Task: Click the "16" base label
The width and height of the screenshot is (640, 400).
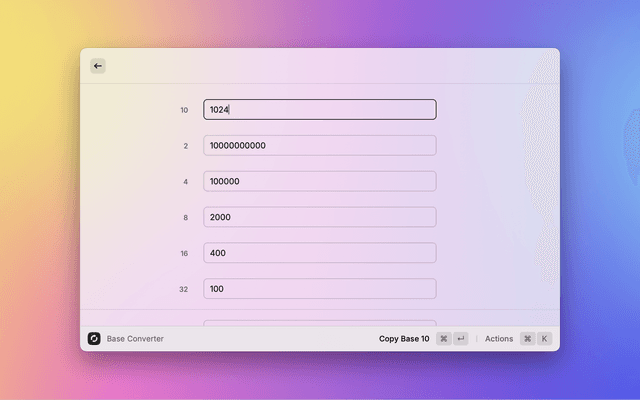Action: tap(184, 254)
